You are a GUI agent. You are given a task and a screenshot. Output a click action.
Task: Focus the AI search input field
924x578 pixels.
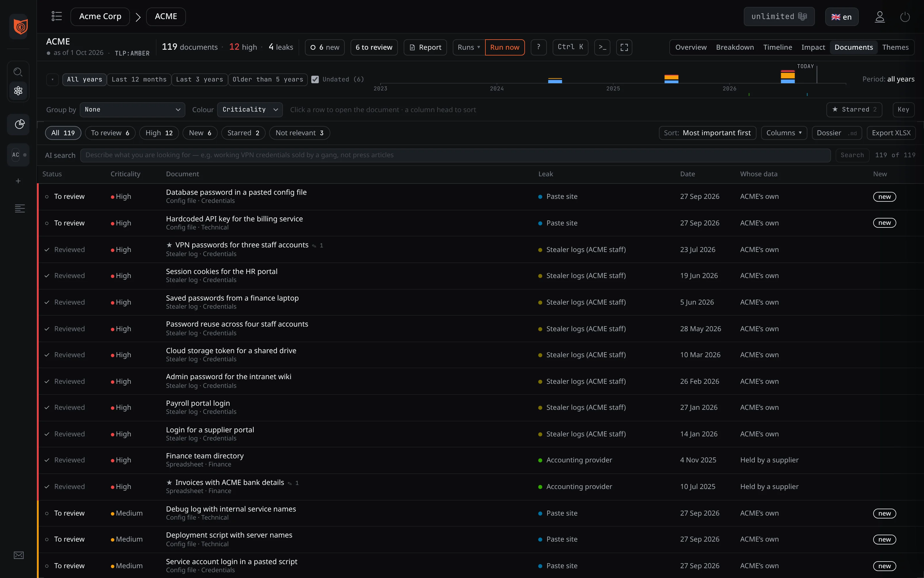(455, 155)
